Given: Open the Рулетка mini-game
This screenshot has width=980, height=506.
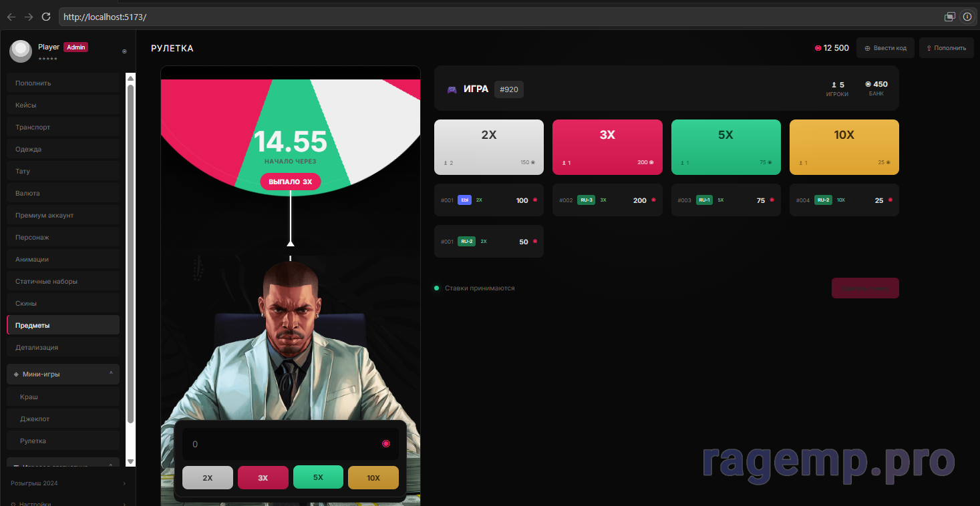Looking at the screenshot, I should coord(63,441).
